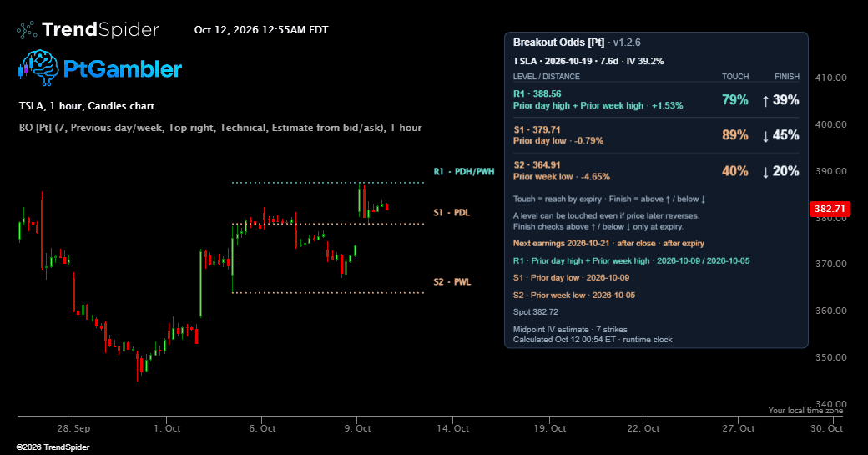Click the 360.00 price axis label
The height and width of the screenshot is (455, 868).
click(x=831, y=311)
